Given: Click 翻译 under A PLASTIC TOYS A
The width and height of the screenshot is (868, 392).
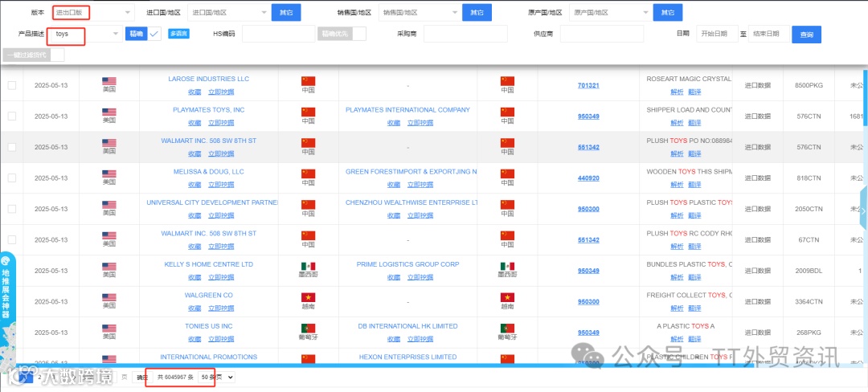Looking at the screenshot, I should pos(694,340).
